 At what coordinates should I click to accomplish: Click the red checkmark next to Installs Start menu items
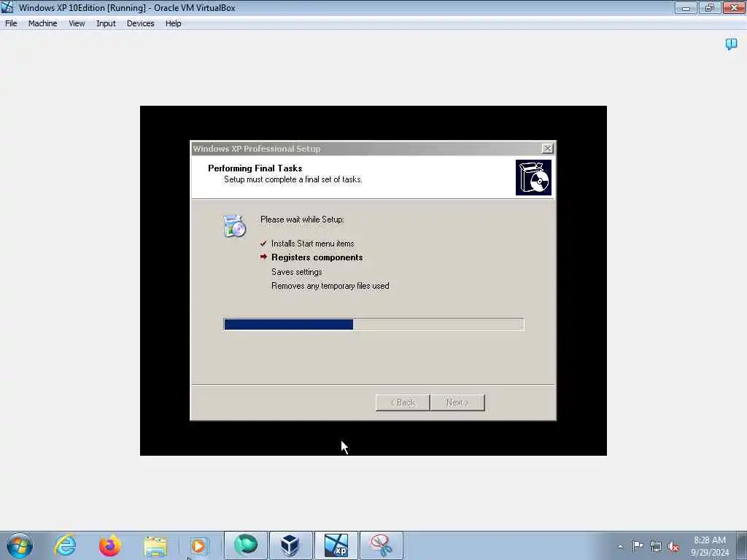point(263,244)
